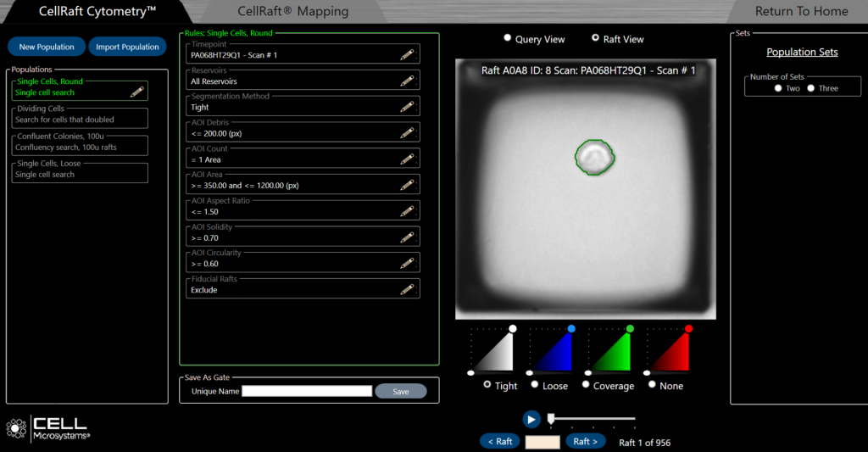Edit AOI Aspect Ratio pencil icon

[x=407, y=211]
